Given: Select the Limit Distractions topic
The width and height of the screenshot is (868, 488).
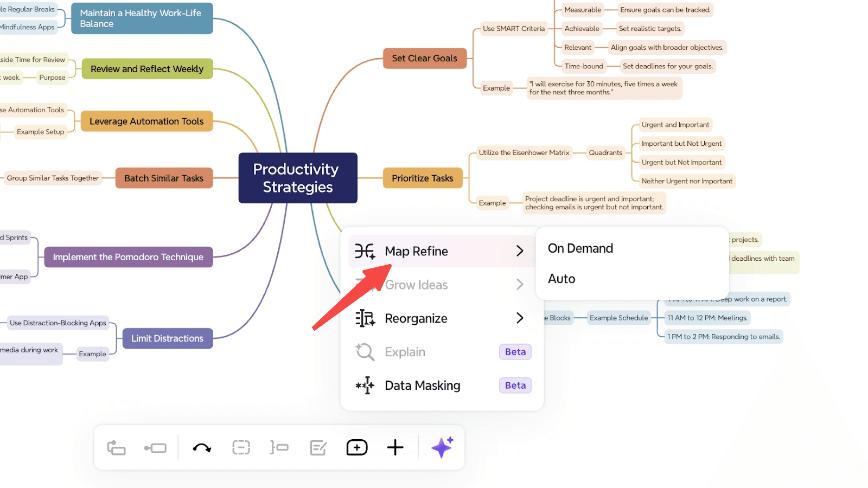Looking at the screenshot, I should coord(167,338).
